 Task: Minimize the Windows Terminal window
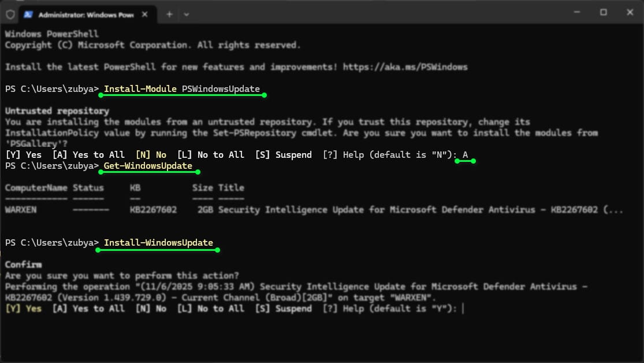576,12
